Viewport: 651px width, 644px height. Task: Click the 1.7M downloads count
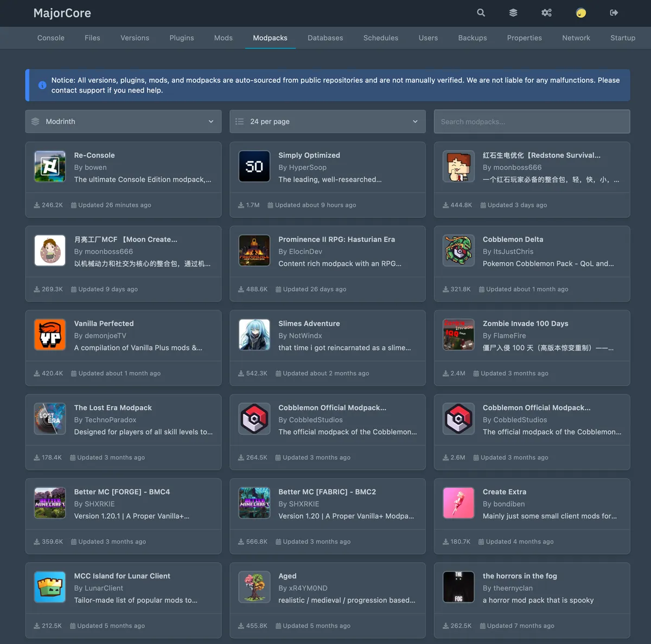pyautogui.click(x=249, y=205)
